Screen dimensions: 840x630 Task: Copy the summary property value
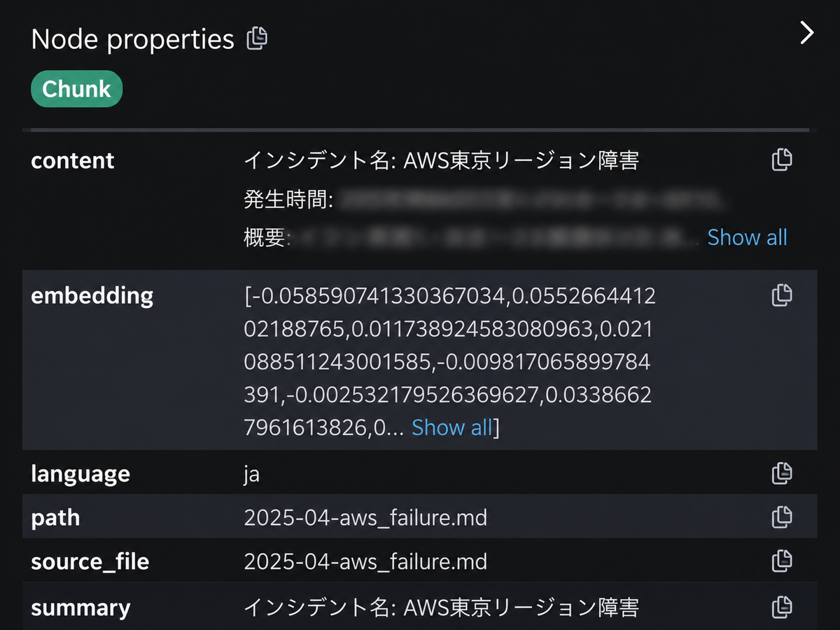pos(782,606)
